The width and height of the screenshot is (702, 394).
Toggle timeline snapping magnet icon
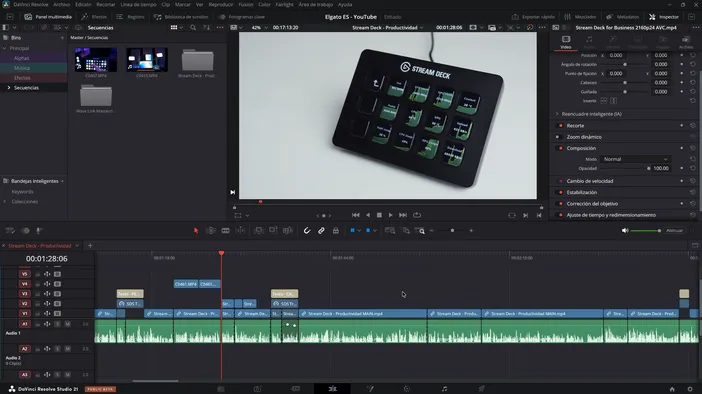click(x=307, y=231)
